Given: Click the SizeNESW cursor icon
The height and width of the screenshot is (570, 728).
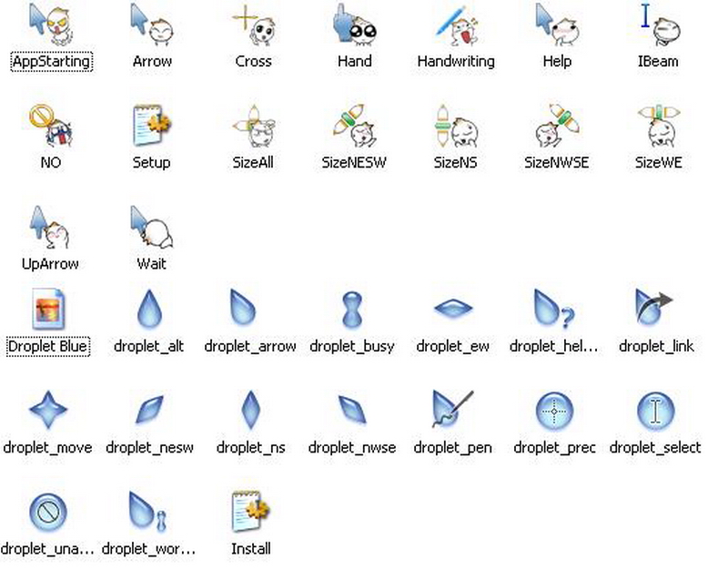Looking at the screenshot, I should point(354,126).
